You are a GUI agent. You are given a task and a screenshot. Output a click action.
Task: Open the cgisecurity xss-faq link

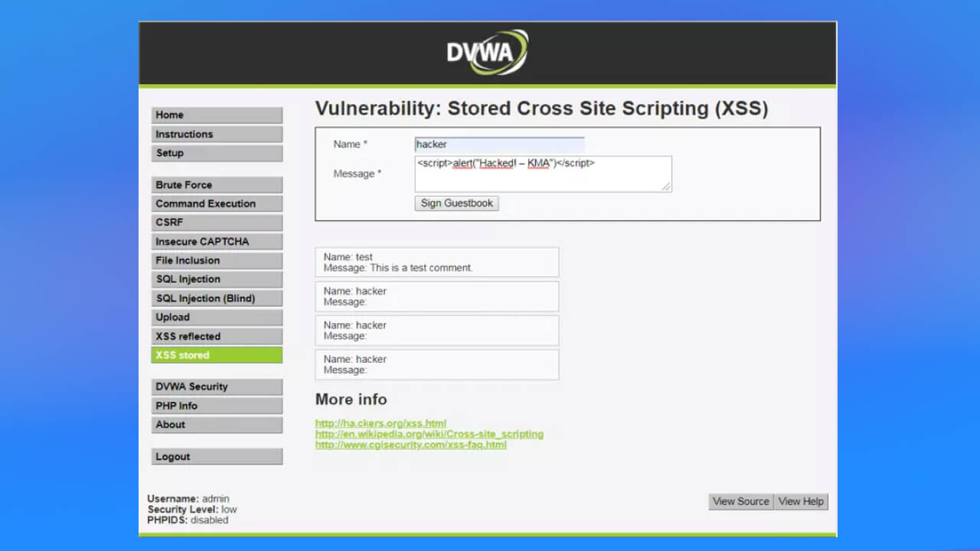coord(411,445)
